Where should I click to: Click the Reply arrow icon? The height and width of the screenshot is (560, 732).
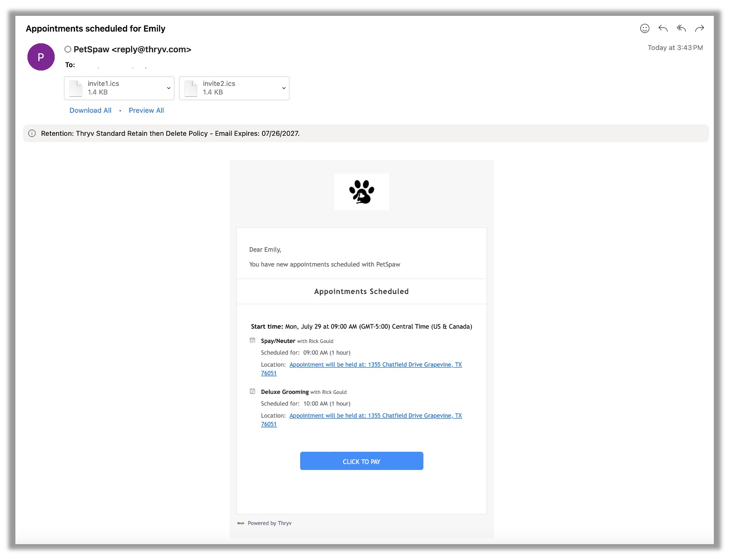[x=662, y=28]
